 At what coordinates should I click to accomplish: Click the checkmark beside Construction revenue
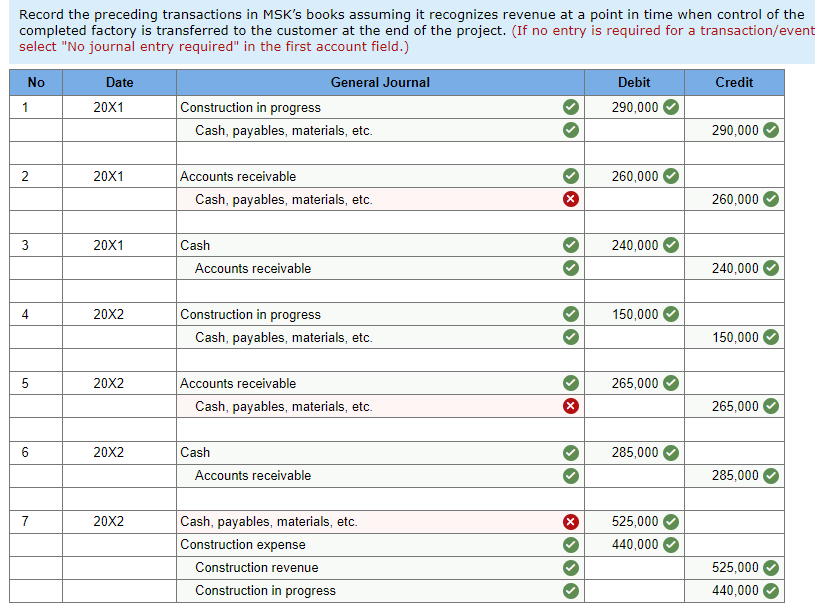(571, 567)
